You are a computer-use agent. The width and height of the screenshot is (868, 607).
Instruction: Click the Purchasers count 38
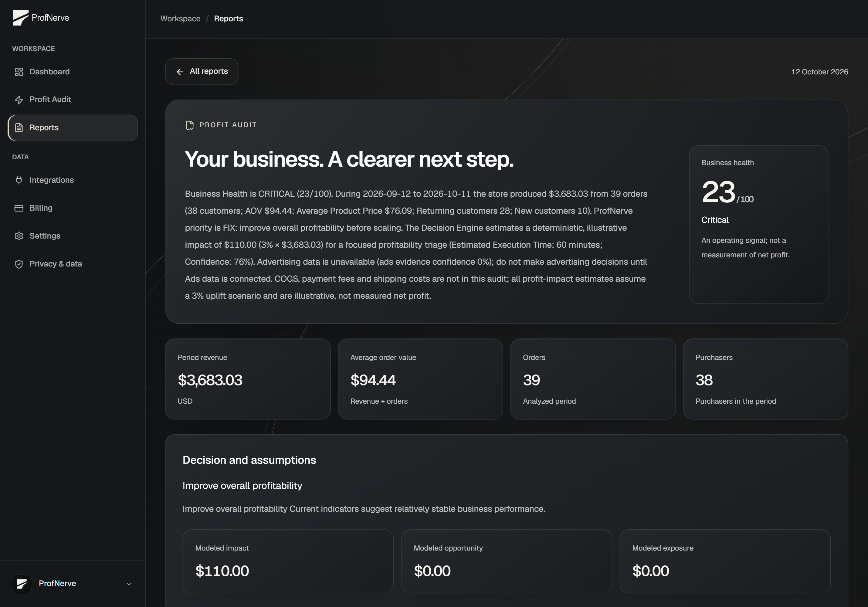click(x=704, y=380)
